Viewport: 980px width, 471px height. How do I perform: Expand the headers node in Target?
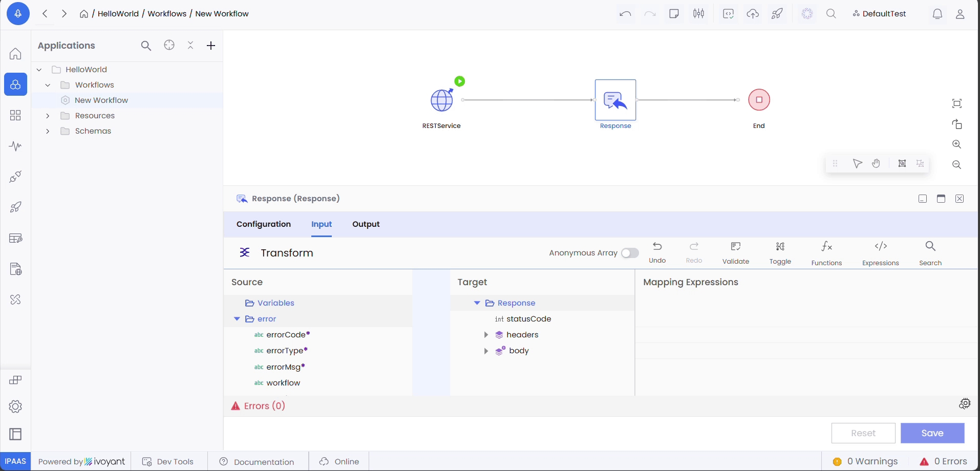[x=486, y=335]
